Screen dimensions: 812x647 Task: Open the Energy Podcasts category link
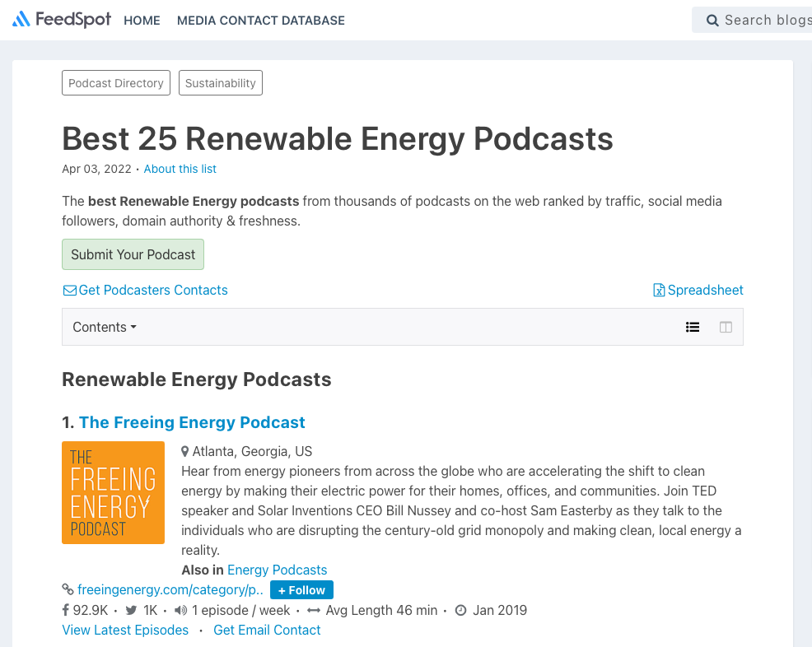point(277,570)
